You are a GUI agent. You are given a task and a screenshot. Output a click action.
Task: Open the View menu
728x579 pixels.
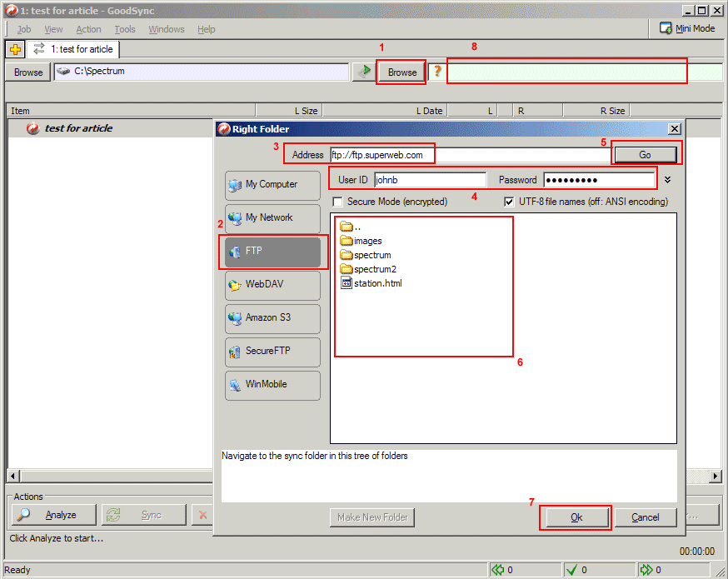click(x=53, y=29)
